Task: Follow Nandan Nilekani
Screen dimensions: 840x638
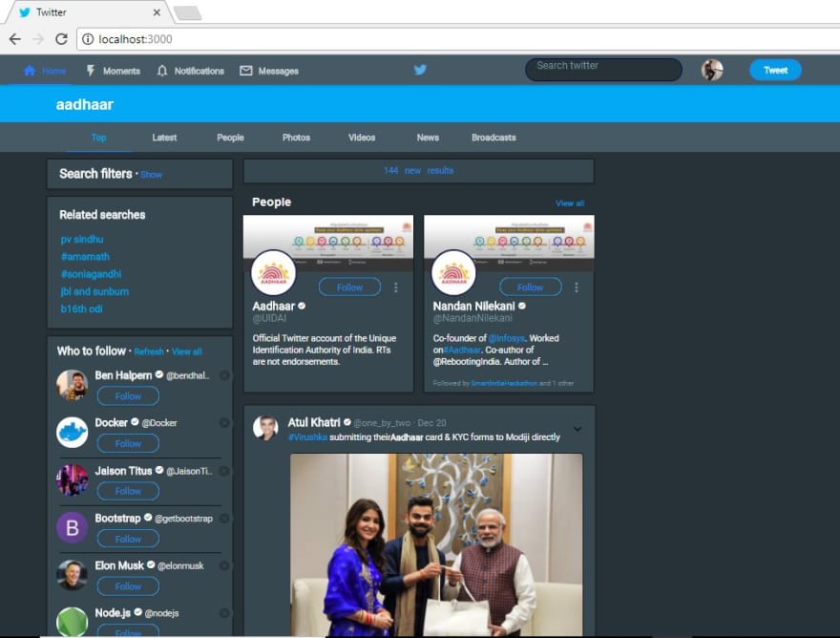Action: [x=531, y=287]
